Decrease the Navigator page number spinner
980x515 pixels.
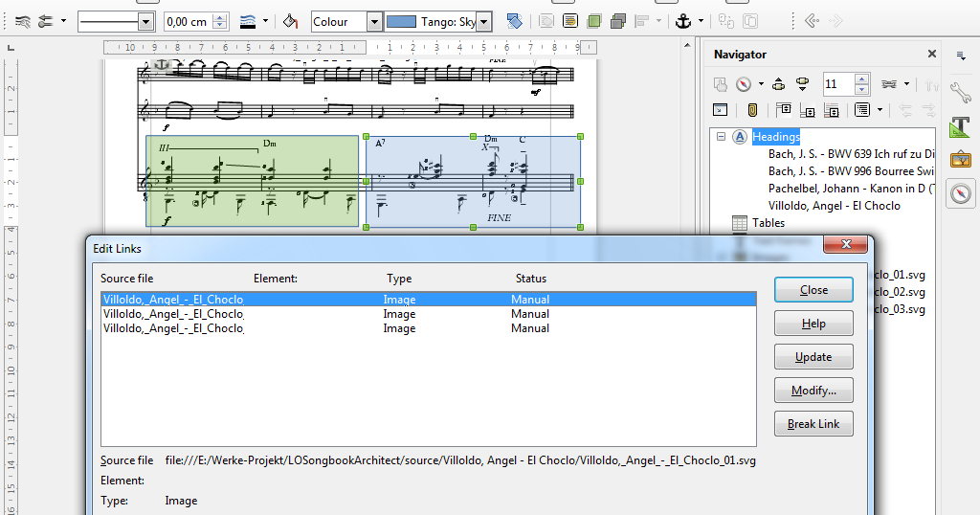(x=862, y=89)
